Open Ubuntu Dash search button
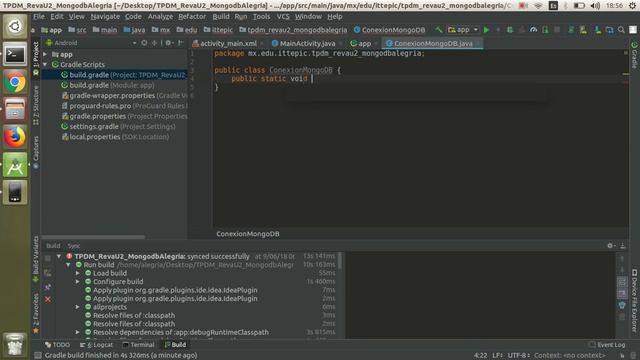 click(15, 26)
